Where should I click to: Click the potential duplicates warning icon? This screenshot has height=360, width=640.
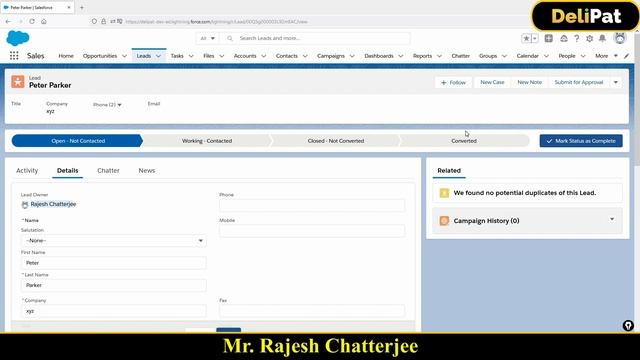444,193
